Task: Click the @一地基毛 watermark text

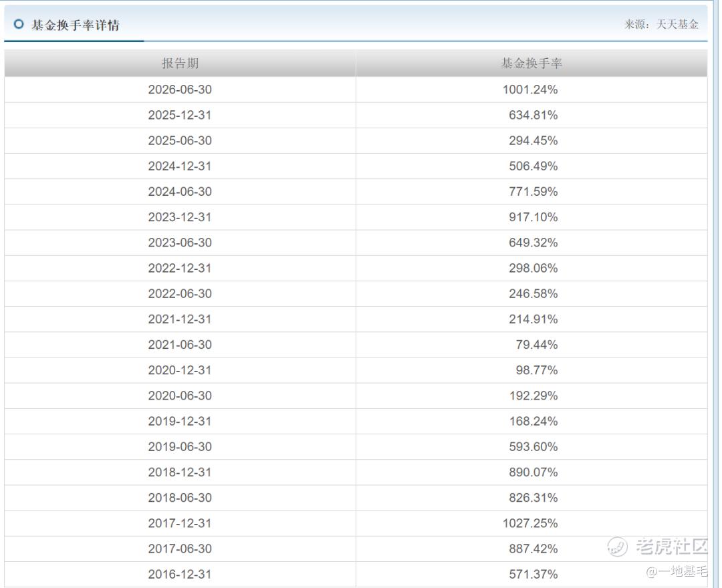Action: click(677, 571)
